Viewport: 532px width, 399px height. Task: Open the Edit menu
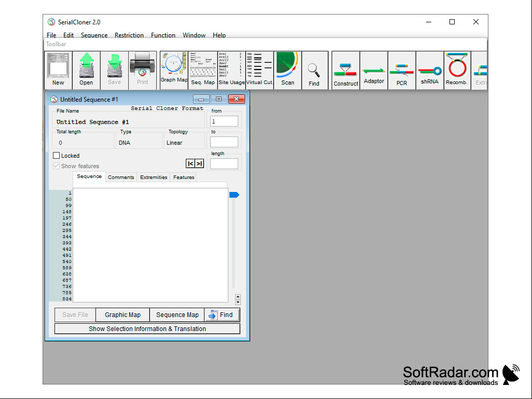[68, 35]
